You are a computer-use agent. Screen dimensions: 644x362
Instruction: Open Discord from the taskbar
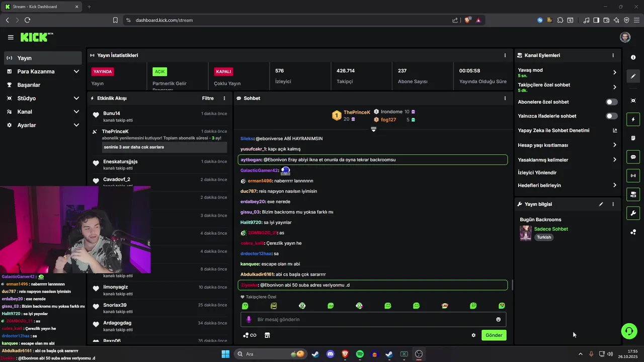click(330, 354)
